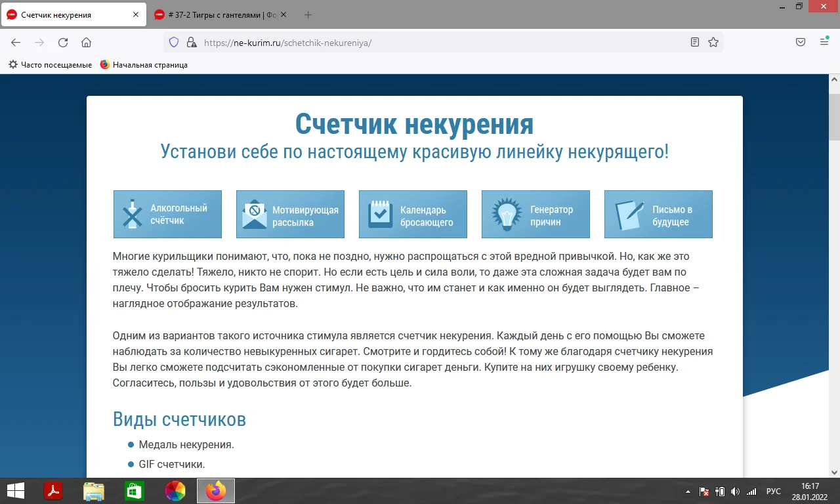Open a new browser tab

coord(308,14)
